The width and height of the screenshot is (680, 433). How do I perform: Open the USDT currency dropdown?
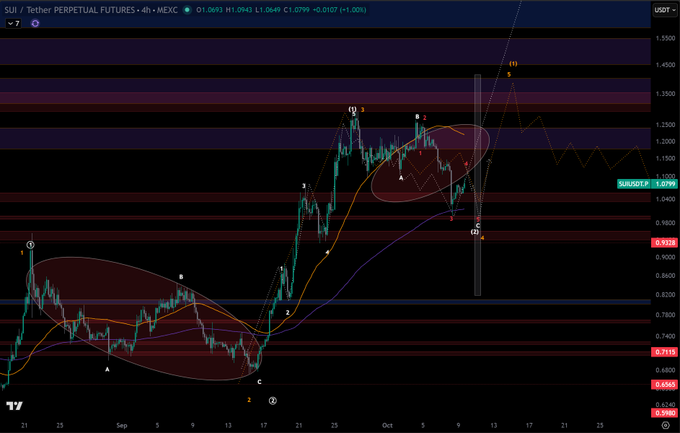click(664, 10)
